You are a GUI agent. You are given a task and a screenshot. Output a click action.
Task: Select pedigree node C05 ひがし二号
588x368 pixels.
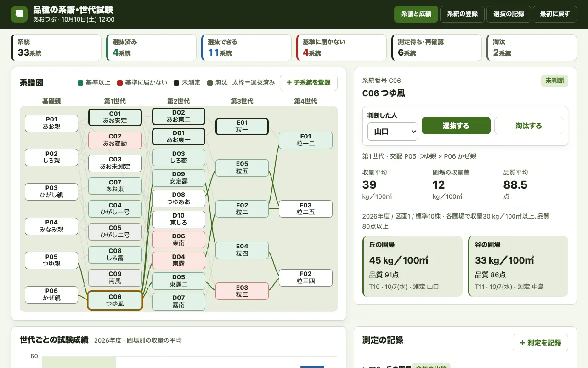click(115, 232)
